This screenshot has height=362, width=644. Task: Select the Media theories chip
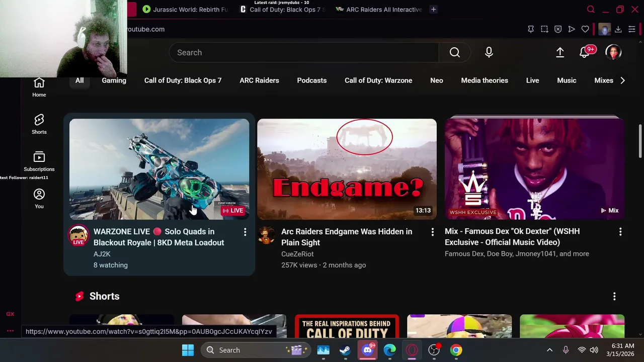[x=485, y=80]
